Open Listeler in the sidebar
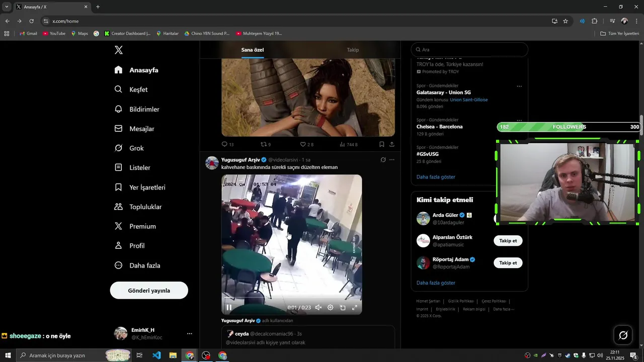The image size is (644, 362). click(x=132, y=167)
